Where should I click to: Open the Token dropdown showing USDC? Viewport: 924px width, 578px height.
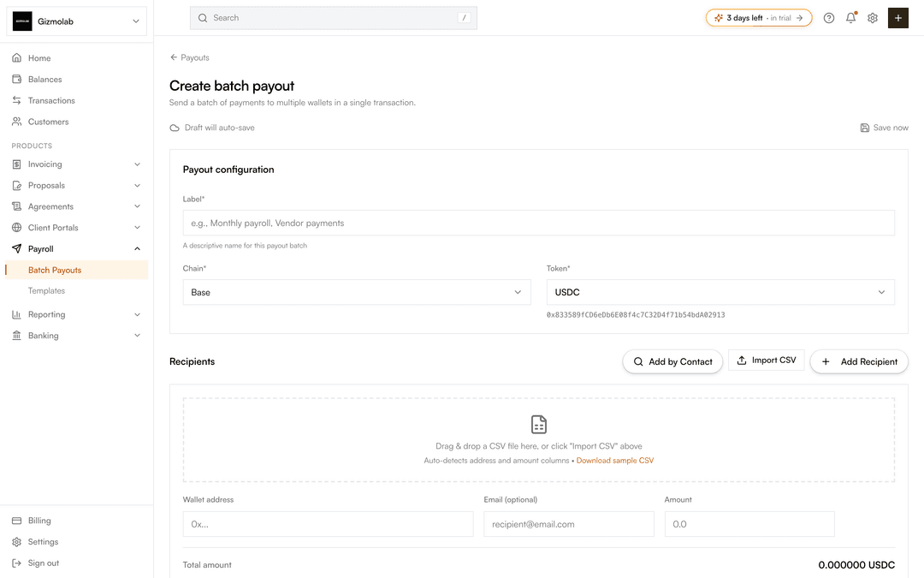coord(720,293)
